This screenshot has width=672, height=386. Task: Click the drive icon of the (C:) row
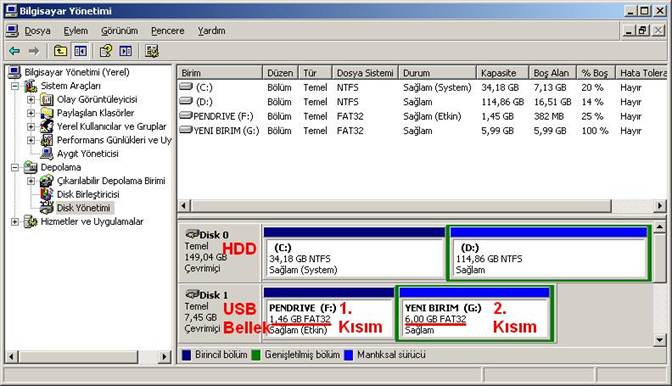(x=186, y=87)
